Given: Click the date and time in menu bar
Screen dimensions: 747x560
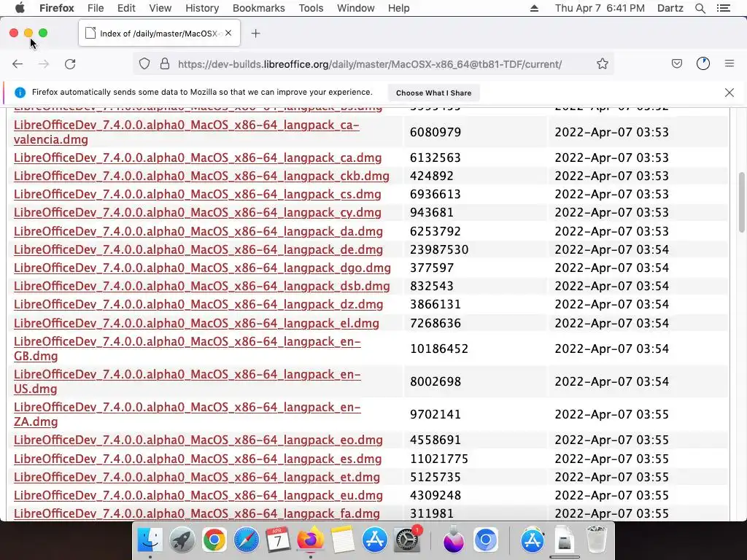Looking at the screenshot, I should click(x=600, y=8).
